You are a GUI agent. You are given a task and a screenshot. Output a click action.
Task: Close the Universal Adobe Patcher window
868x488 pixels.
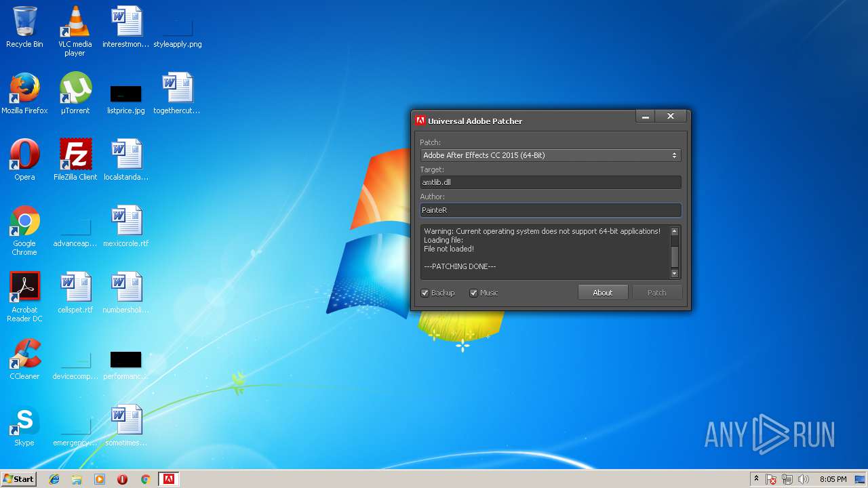671,117
